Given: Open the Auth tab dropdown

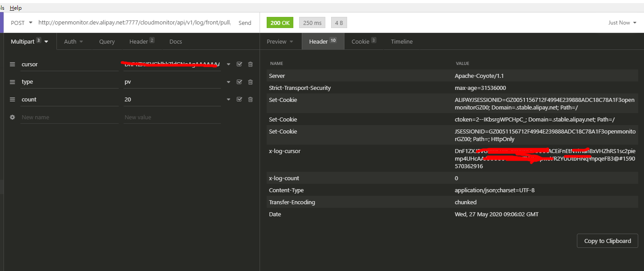Looking at the screenshot, I should 73,41.
